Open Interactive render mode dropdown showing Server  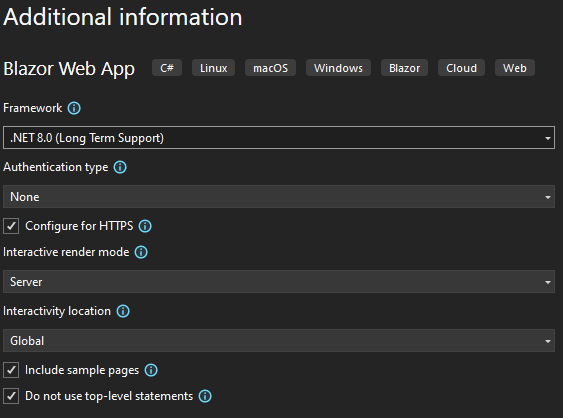[279, 282]
